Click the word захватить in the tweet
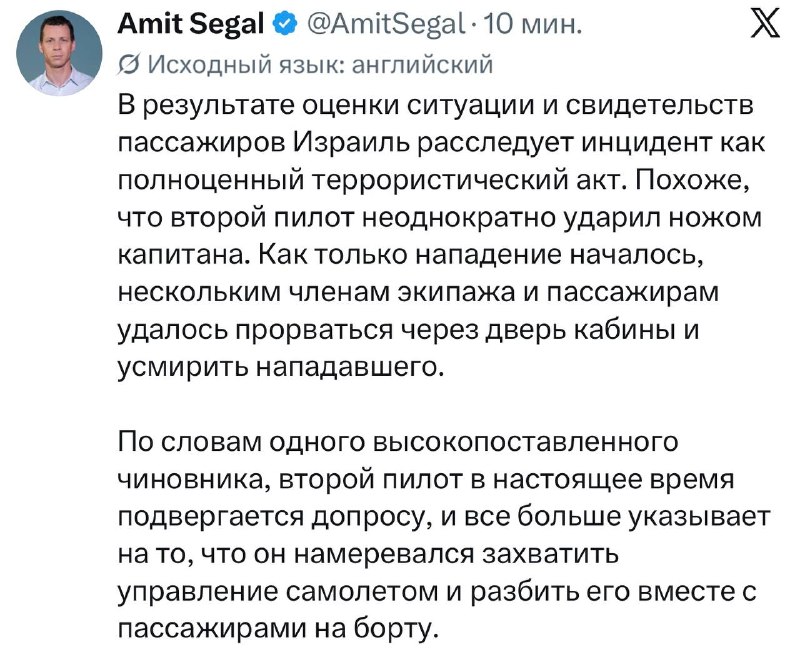Image resolution: width=800 pixels, height=652 pixels. pyautogui.click(x=551, y=555)
